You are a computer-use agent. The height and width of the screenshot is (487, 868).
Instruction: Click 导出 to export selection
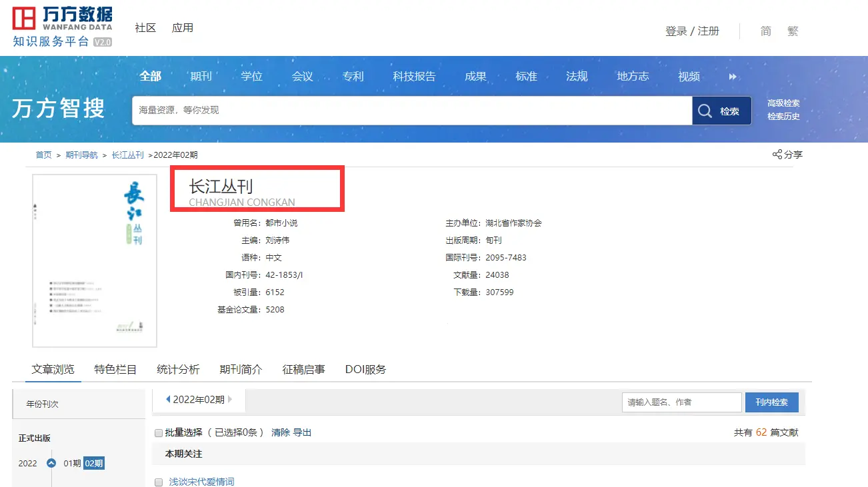(x=303, y=432)
